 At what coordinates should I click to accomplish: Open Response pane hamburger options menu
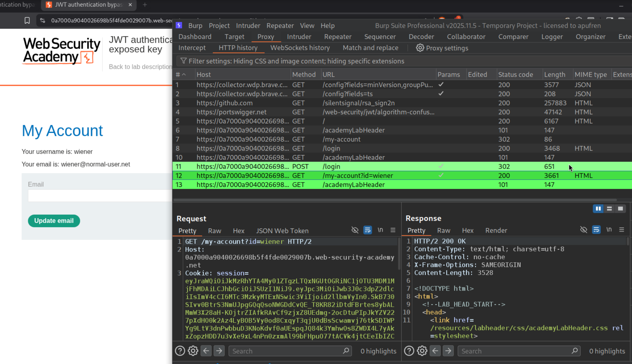click(x=622, y=230)
